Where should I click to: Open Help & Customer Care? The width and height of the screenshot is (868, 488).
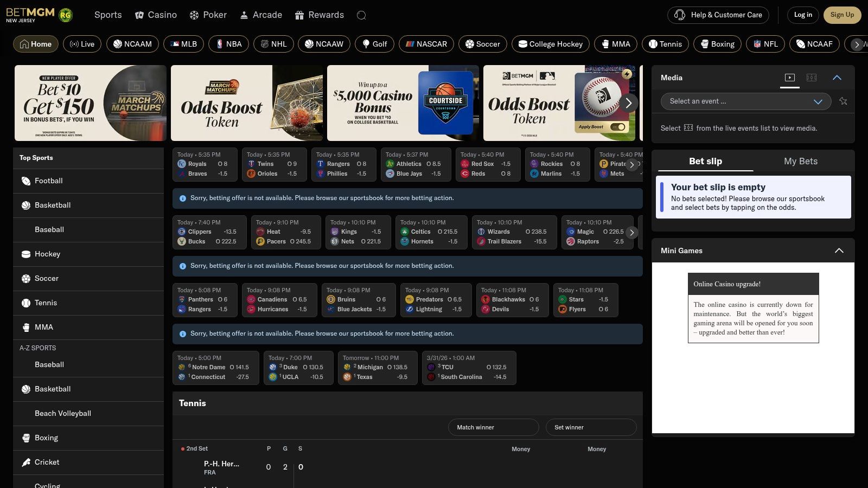click(x=718, y=15)
